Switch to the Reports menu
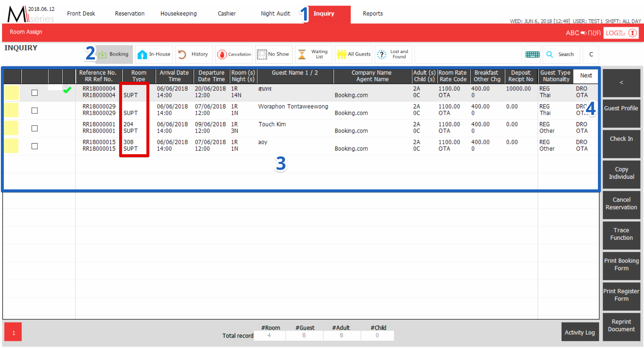This screenshot has width=644, height=348. pyautogui.click(x=373, y=13)
